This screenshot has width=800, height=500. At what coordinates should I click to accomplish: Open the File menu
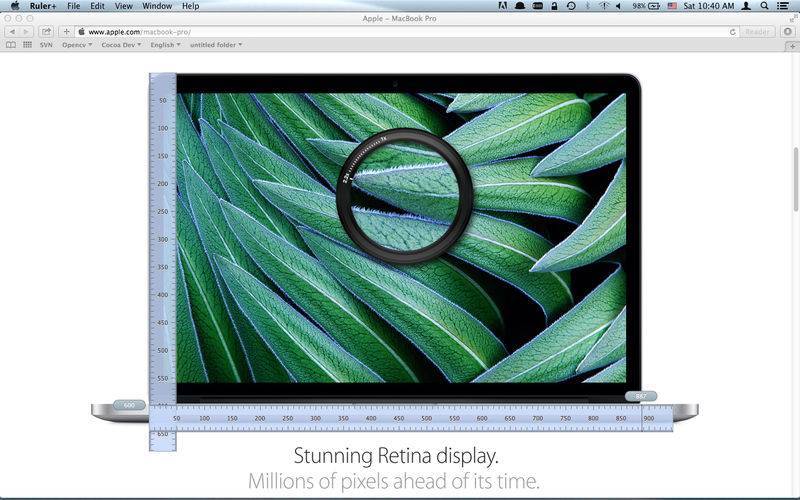click(73, 6)
